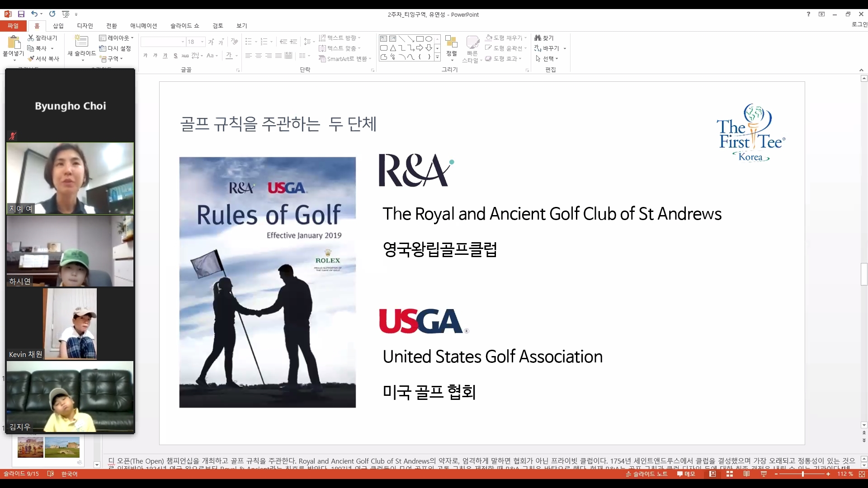Click the Paste (붙여넣기) icon
This screenshot has height=488, width=868.
(14, 42)
